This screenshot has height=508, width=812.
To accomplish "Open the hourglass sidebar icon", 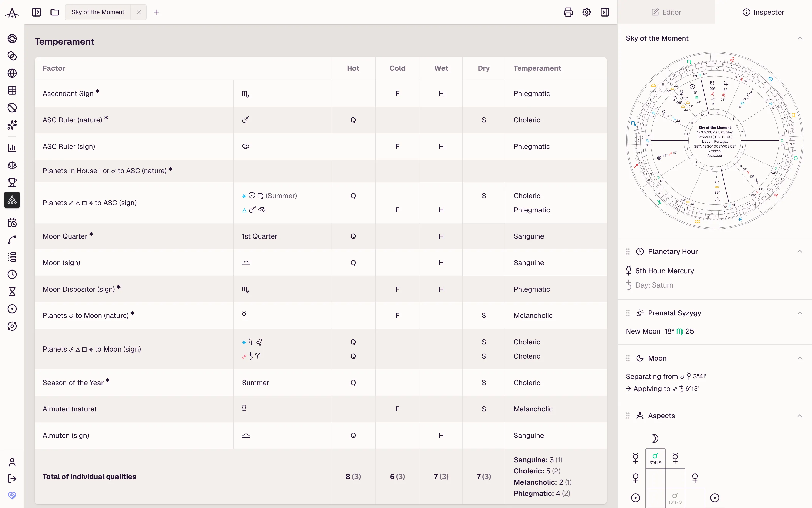I will click(x=12, y=292).
